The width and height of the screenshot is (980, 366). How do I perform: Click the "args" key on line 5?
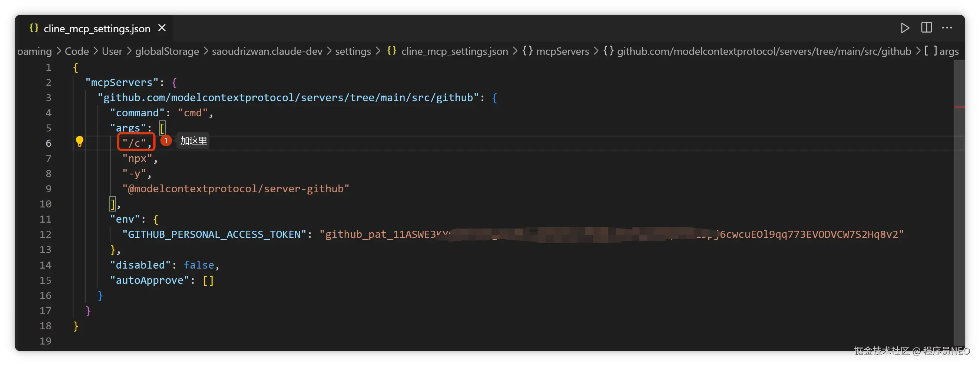coord(128,128)
